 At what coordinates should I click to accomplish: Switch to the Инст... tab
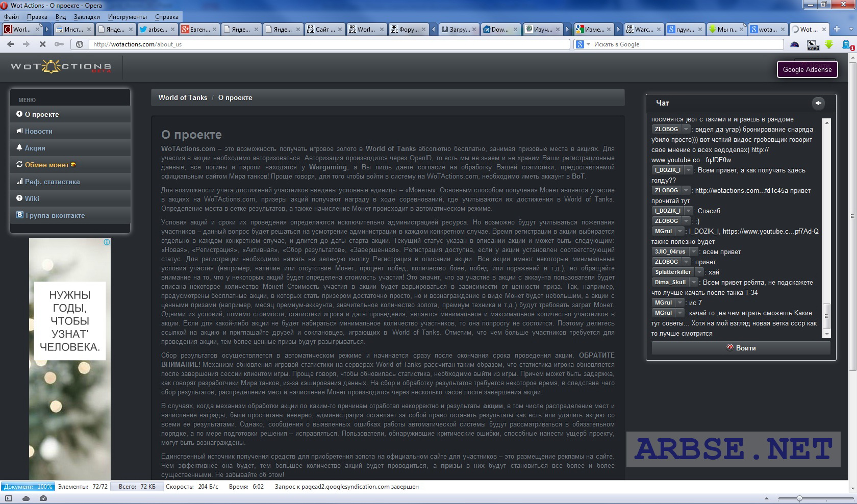pyautogui.click(x=74, y=30)
